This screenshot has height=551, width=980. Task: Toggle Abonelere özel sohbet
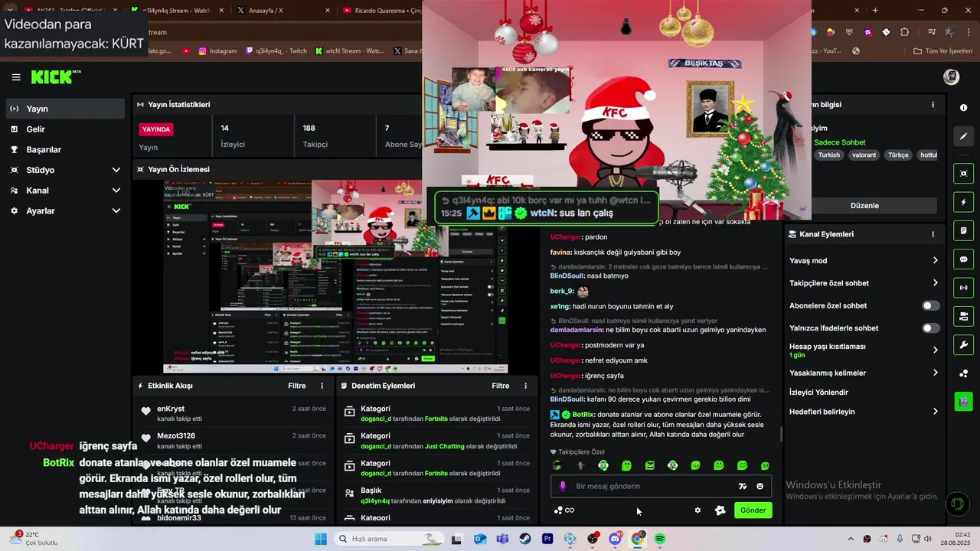[930, 305]
